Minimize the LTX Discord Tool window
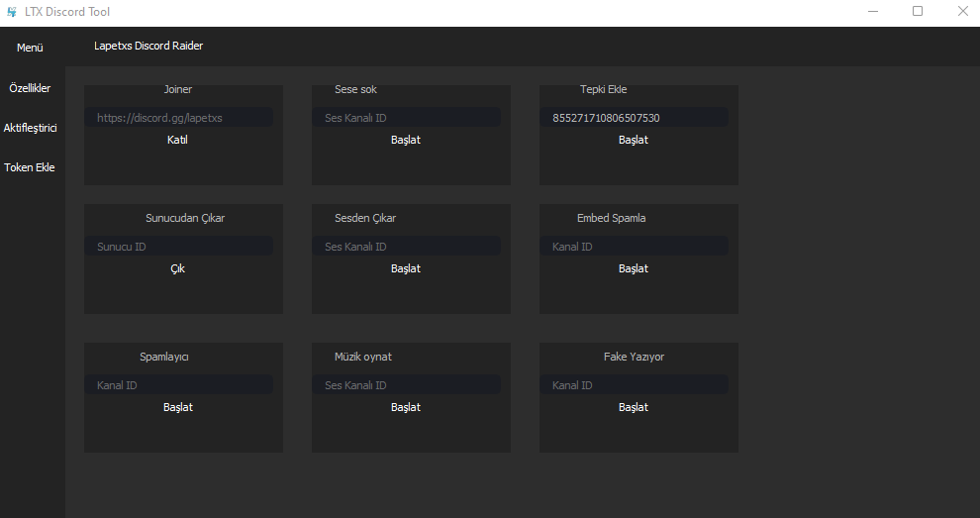Screen dimensions: 980x518 pyautogui.click(x=873, y=11)
